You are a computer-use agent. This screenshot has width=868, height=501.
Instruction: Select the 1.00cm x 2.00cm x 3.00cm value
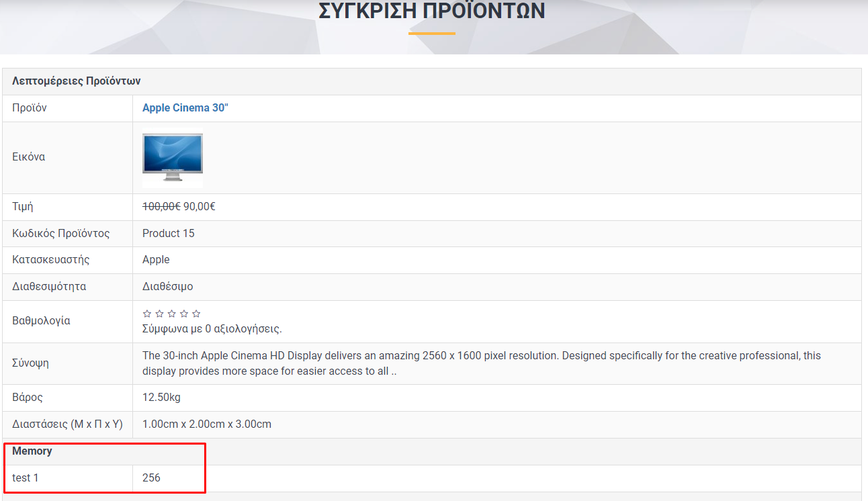pyautogui.click(x=207, y=424)
